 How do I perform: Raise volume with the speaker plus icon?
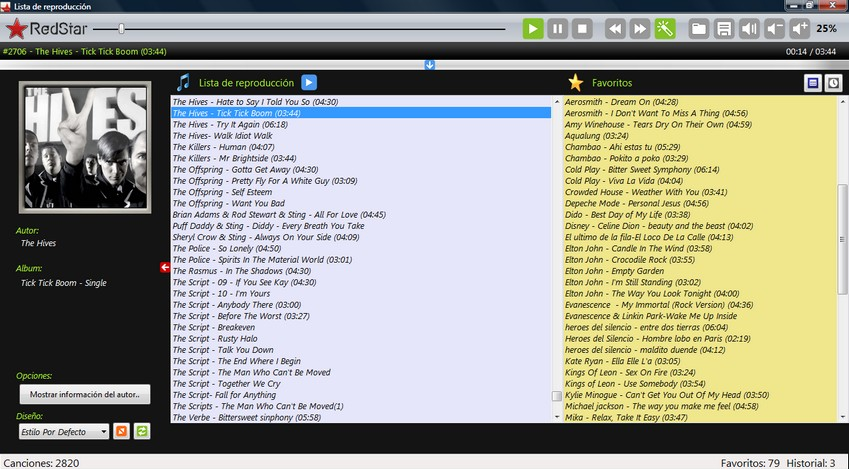(x=799, y=29)
